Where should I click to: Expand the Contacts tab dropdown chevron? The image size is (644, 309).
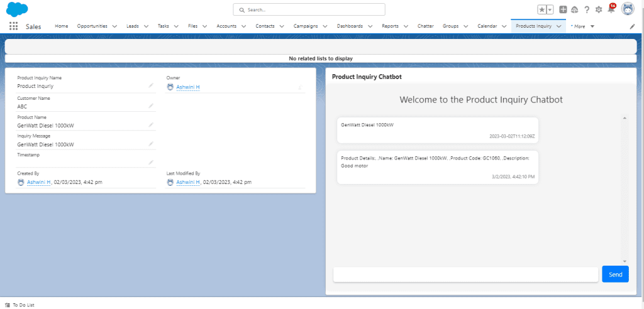[282, 26]
